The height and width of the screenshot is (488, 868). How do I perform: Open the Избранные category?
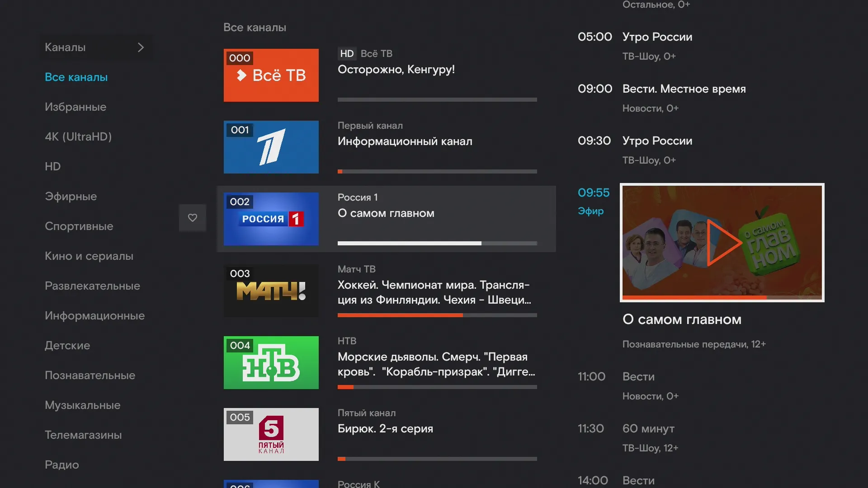[75, 107]
